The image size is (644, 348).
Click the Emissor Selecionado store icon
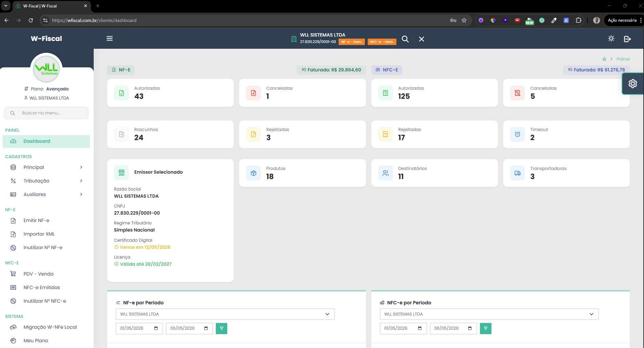pyautogui.click(x=121, y=172)
